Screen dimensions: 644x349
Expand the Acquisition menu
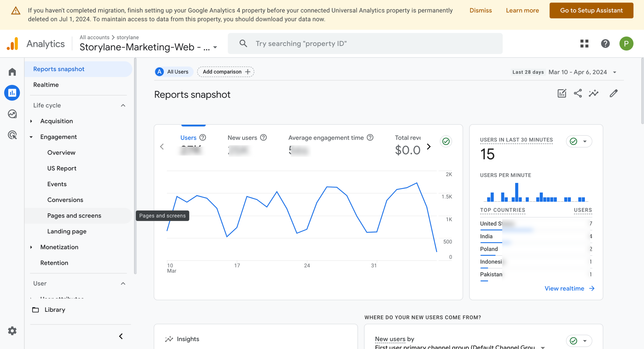[31, 121]
